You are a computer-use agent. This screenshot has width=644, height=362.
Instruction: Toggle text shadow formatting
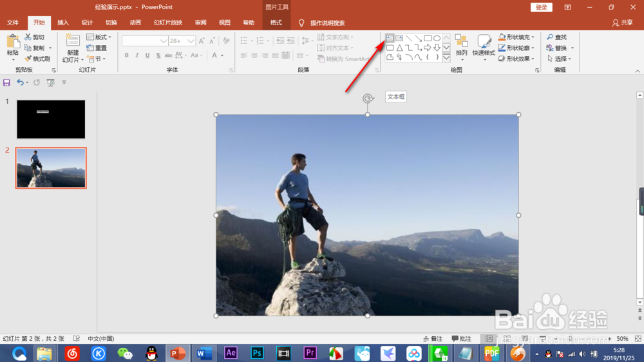(158, 55)
